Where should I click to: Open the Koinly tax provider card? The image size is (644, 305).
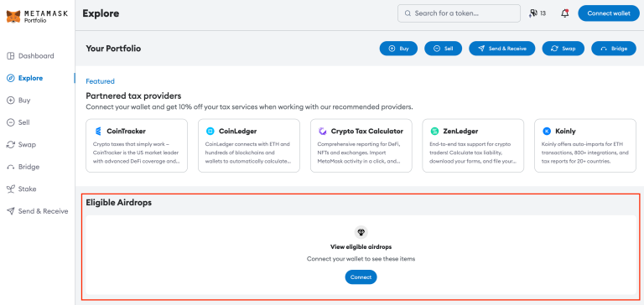coord(585,146)
